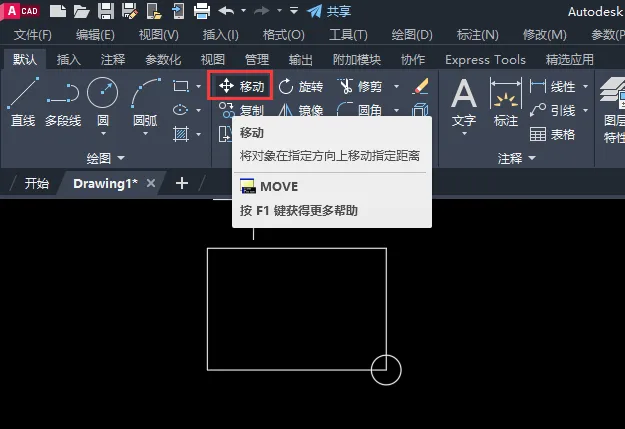Expand the 圆 circle options arrow
The height and width of the screenshot is (429, 625).
tap(103, 134)
